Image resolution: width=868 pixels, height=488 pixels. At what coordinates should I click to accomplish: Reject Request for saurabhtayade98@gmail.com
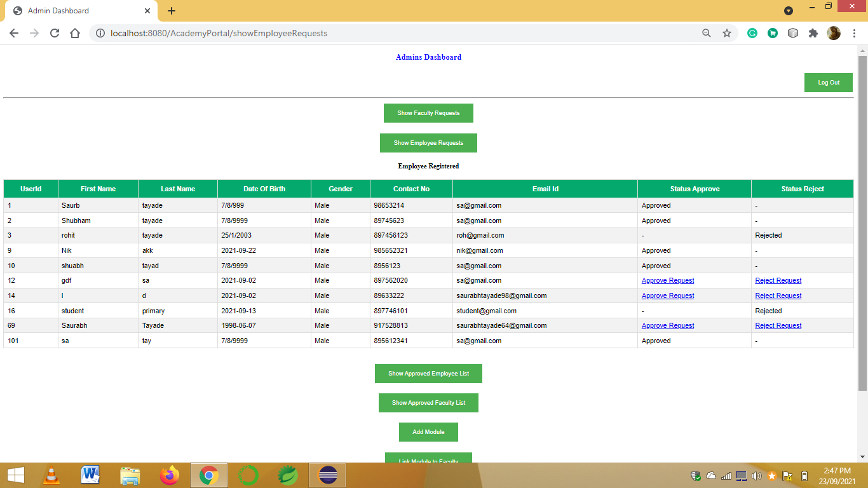tap(778, 296)
